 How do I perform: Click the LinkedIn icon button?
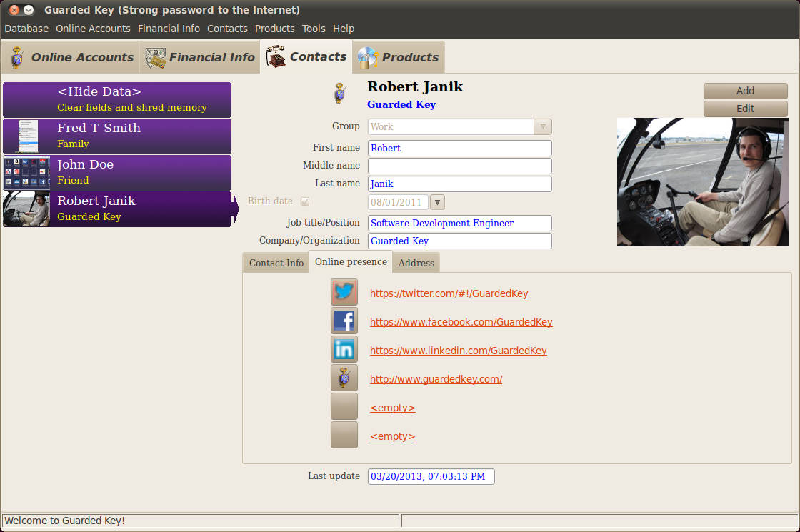coord(344,349)
